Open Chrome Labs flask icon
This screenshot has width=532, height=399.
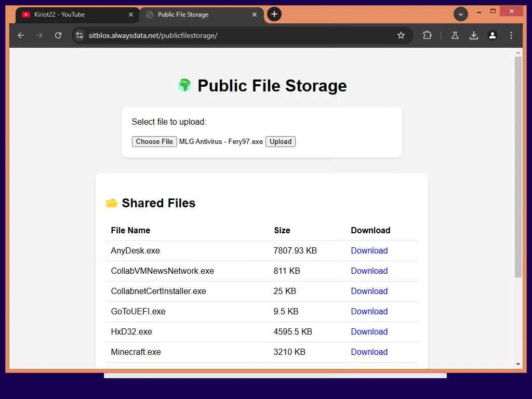pos(455,35)
